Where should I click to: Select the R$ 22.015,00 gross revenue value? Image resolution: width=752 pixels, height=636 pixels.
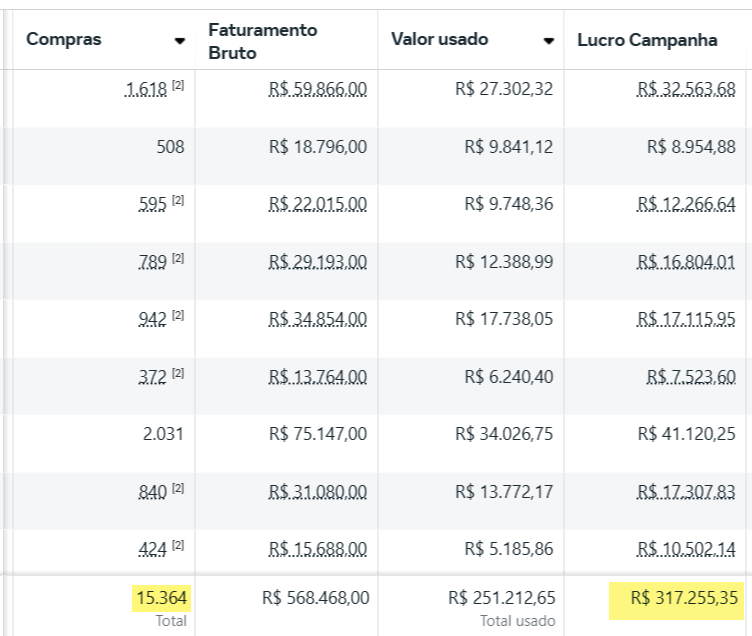coord(318,205)
